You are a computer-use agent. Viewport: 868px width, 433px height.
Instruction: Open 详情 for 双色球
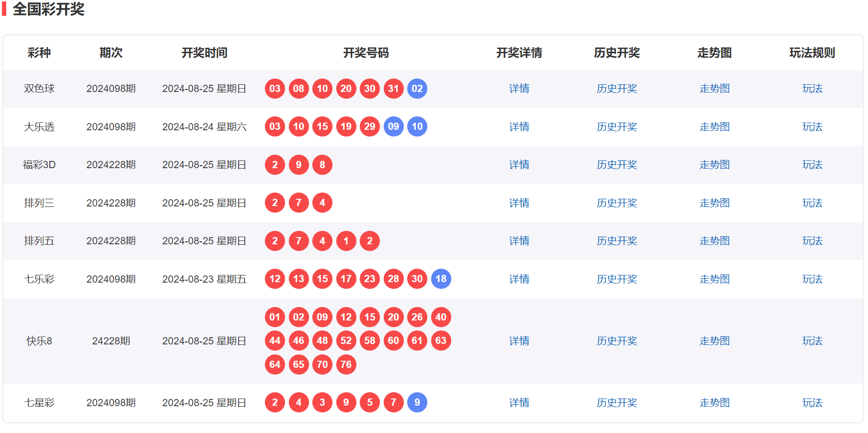click(x=519, y=89)
